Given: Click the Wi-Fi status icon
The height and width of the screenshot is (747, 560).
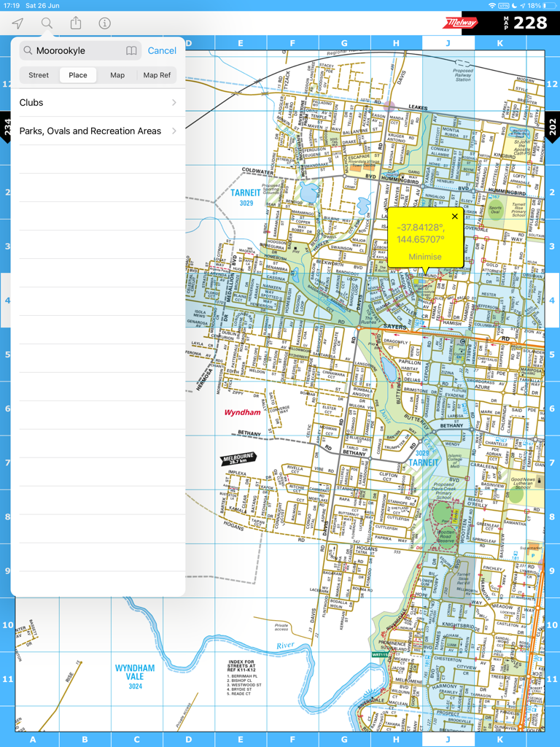Looking at the screenshot, I should 492,5.
